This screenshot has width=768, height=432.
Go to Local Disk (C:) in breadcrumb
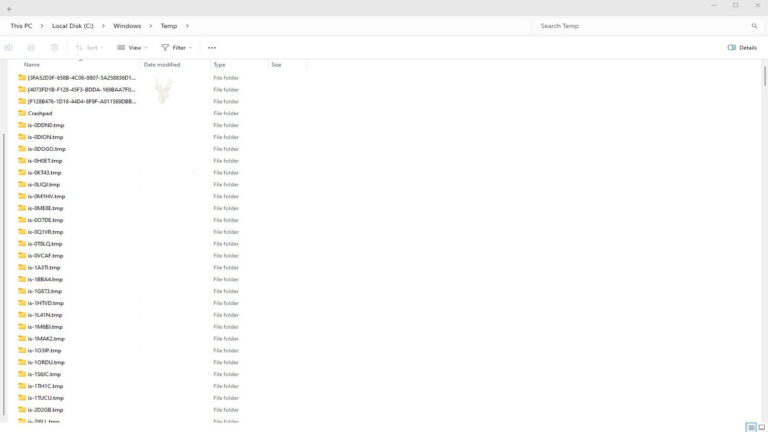pos(72,26)
